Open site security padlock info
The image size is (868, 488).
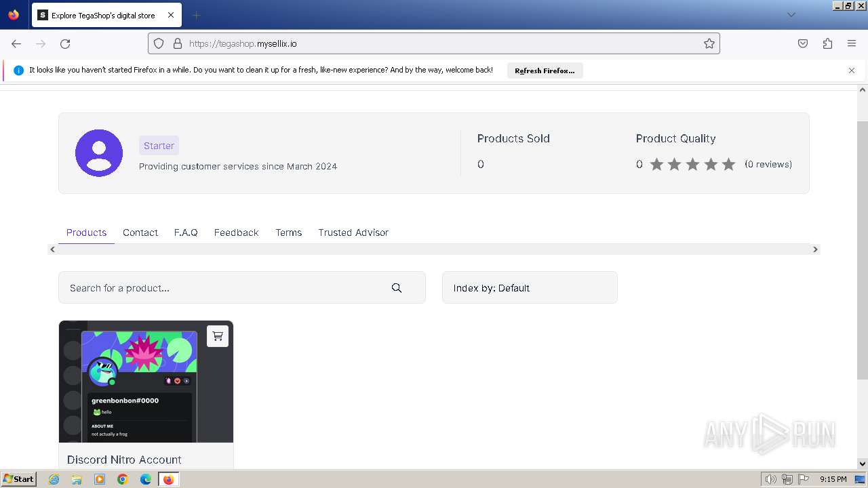[178, 43]
